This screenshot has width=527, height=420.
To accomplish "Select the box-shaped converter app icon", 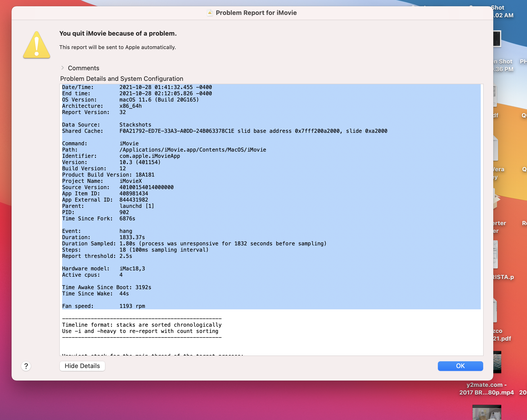I will click(x=496, y=199).
